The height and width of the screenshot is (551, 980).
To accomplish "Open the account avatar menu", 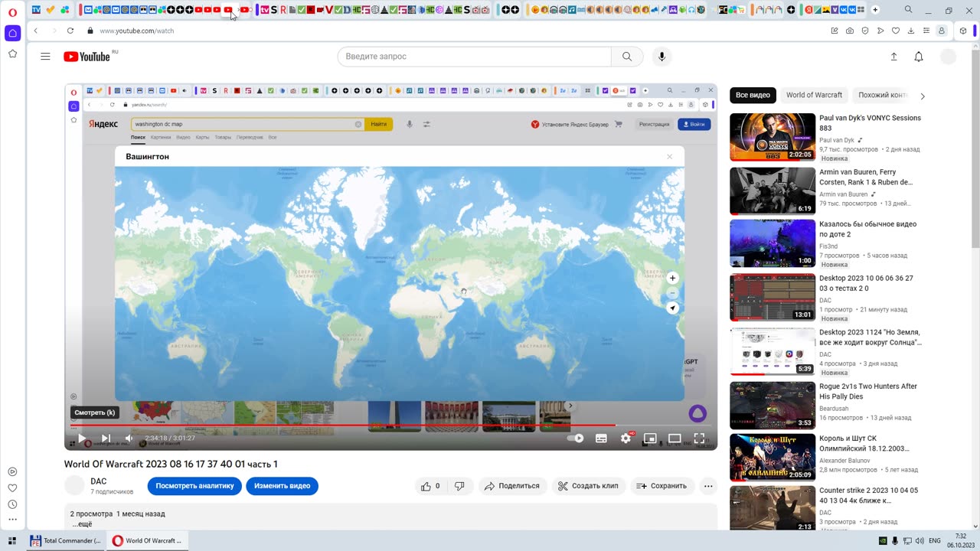I will click(x=948, y=57).
